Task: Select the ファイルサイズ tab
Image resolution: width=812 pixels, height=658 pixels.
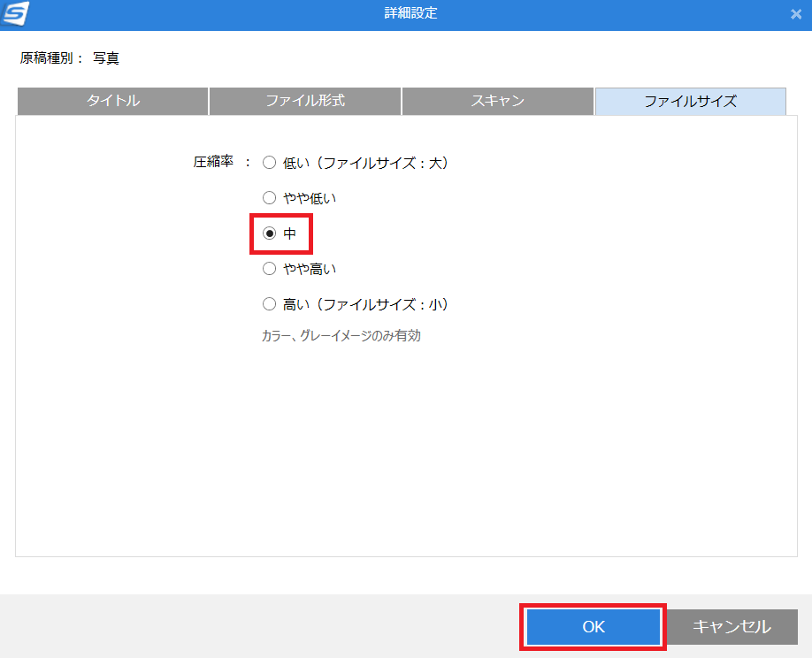Action: (x=690, y=101)
